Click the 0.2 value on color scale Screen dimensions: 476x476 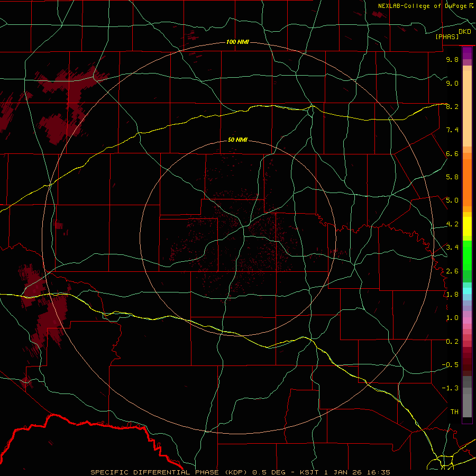[452, 341]
